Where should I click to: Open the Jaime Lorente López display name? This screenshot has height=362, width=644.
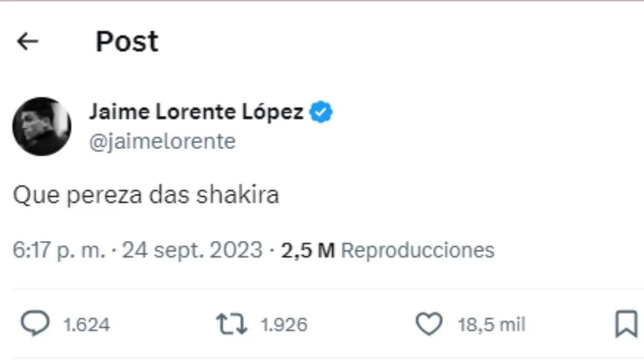196,112
